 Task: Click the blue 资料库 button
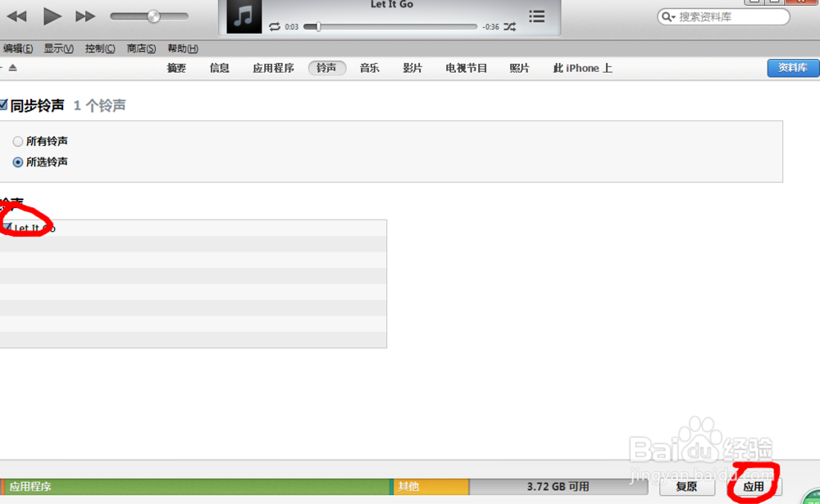[x=793, y=68]
